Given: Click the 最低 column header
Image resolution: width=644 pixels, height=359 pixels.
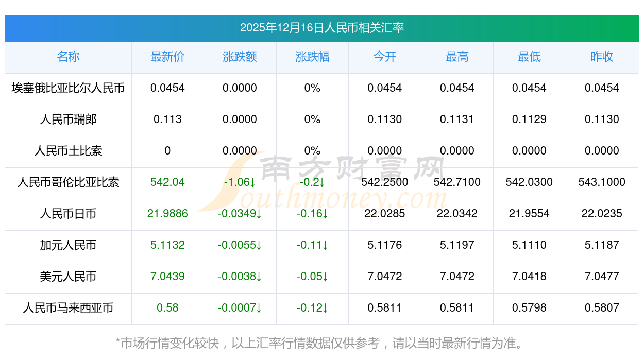Looking at the screenshot, I should pyautogui.click(x=529, y=57).
